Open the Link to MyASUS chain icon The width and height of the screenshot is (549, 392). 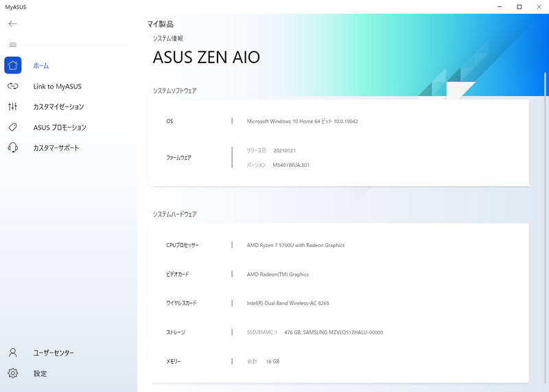tap(13, 87)
